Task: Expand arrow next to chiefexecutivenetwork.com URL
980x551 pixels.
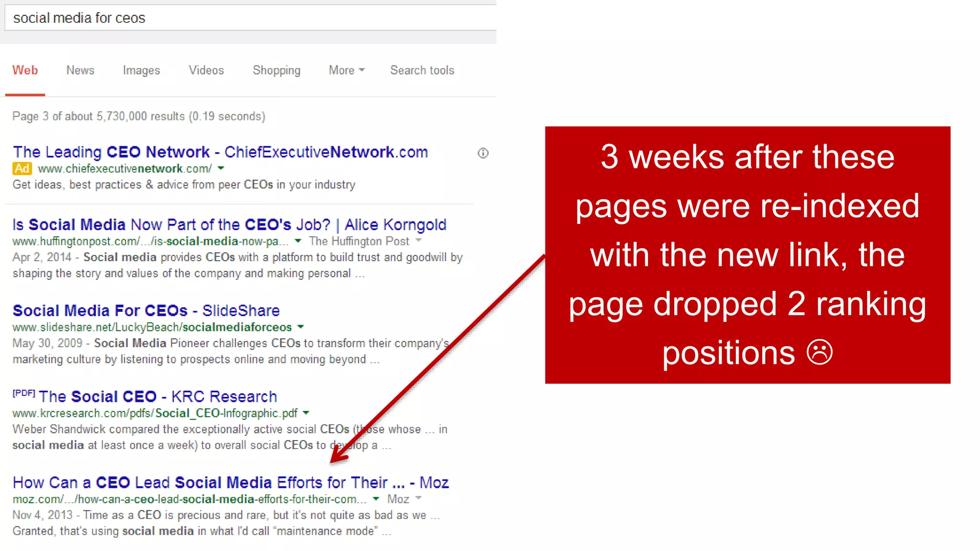Action: 221,168
